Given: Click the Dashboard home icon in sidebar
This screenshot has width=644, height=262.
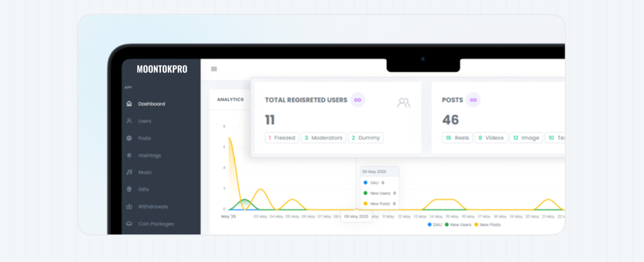Looking at the screenshot, I should click(129, 104).
